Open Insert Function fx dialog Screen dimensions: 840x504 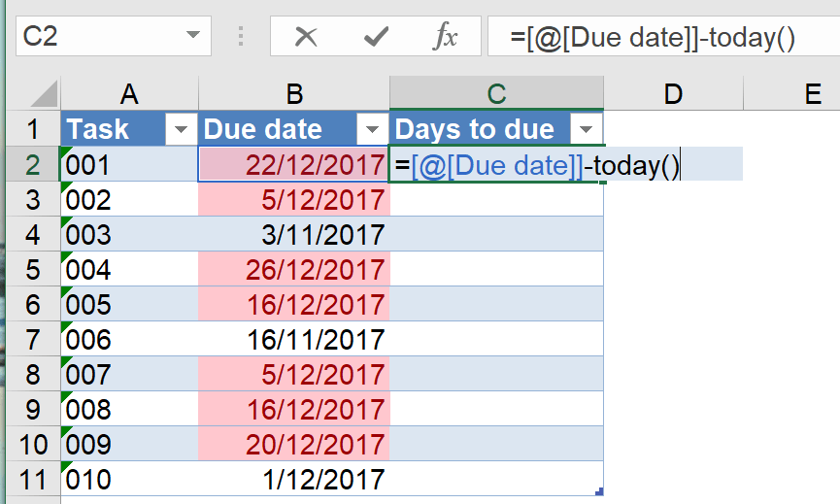pos(445,37)
